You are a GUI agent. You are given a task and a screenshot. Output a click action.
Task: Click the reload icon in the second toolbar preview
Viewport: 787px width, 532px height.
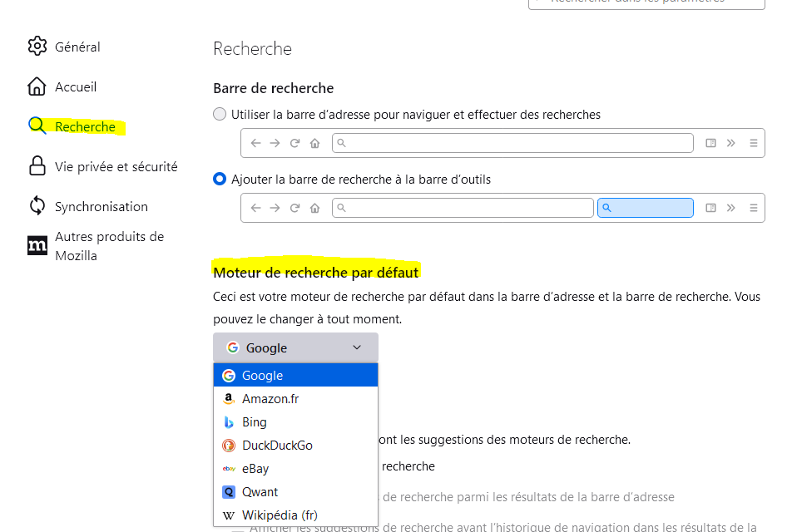click(295, 208)
